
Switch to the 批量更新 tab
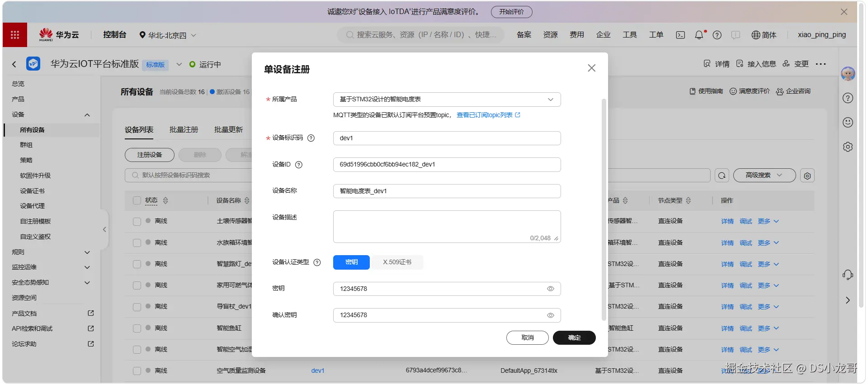click(228, 130)
